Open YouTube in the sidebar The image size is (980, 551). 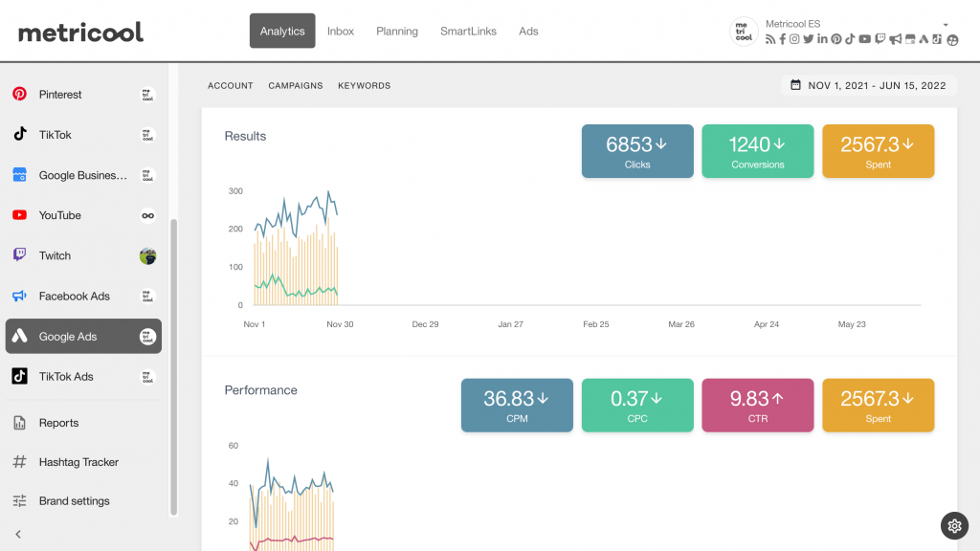[84, 215]
